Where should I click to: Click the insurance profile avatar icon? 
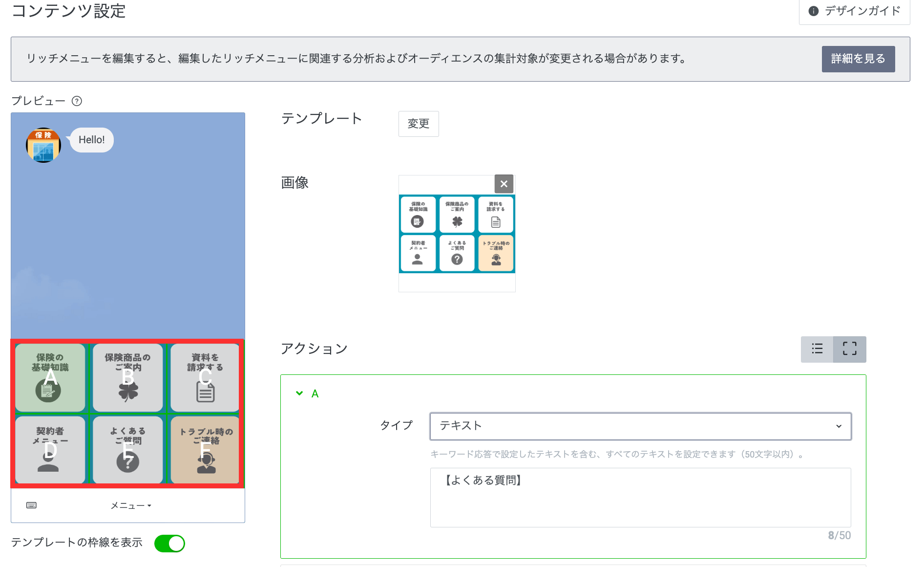[x=43, y=145]
